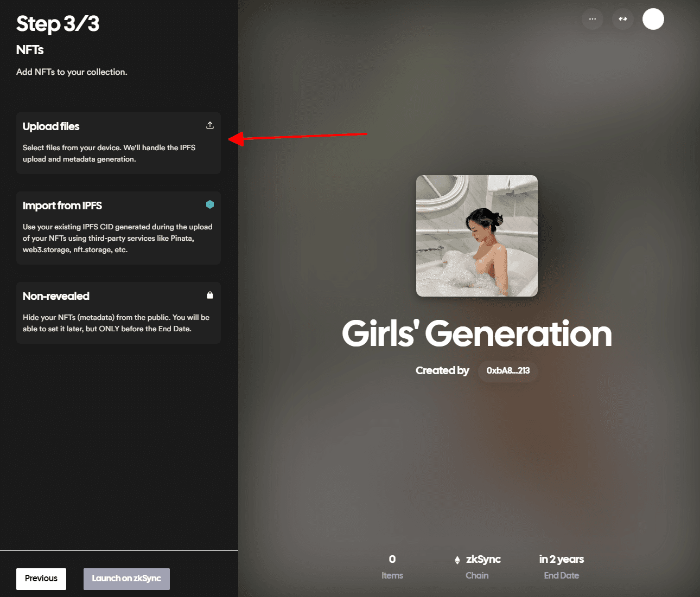Click the Launch on zkSync button
The width and height of the screenshot is (700, 597).
126,579
